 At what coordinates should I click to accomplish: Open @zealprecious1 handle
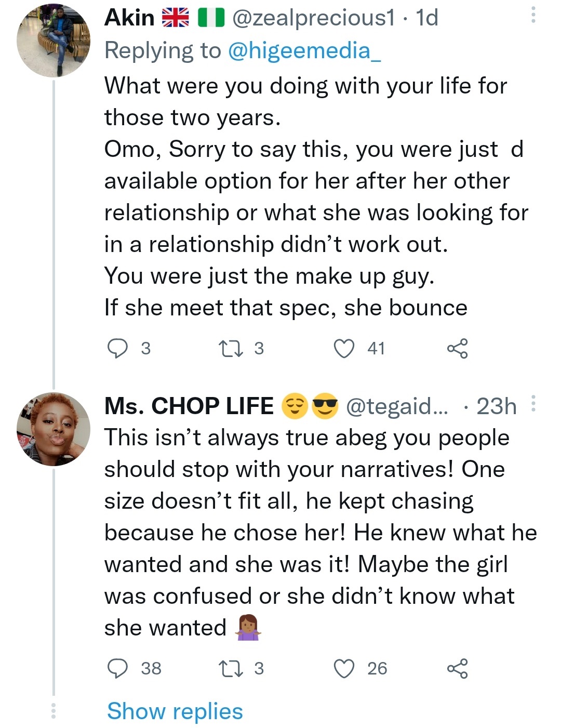tap(313, 18)
